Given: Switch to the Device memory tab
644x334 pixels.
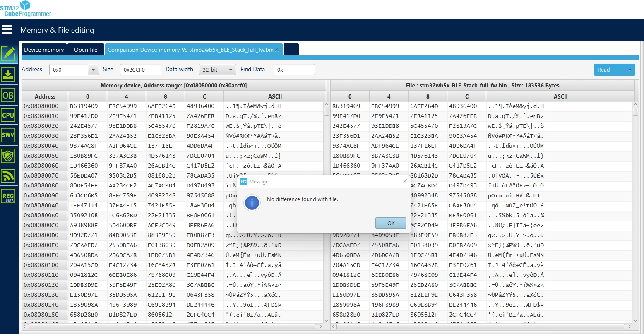Looking at the screenshot, I should coord(44,50).
